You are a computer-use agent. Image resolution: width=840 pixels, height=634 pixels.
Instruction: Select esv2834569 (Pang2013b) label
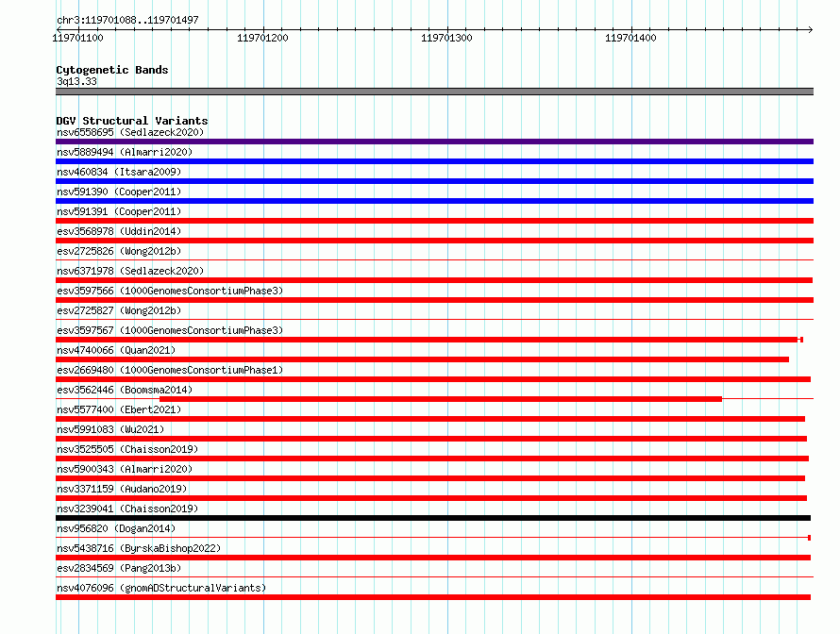pyautogui.click(x=119, y=568)
